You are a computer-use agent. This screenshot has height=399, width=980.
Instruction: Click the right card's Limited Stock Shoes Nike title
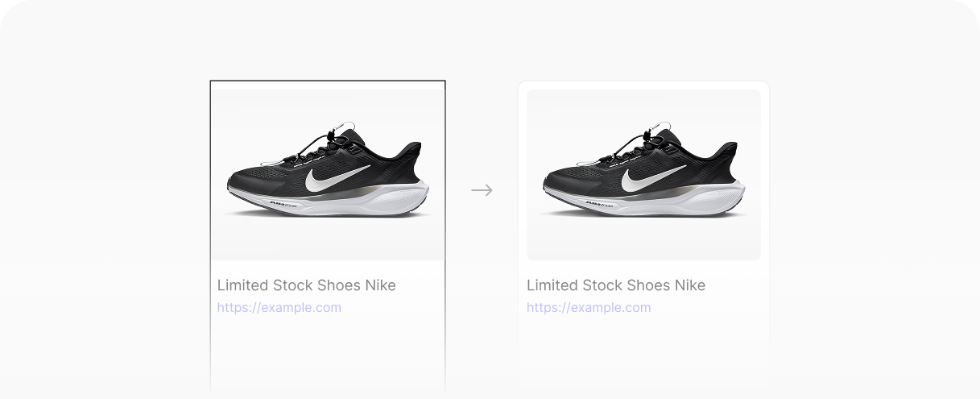[615, 285]
